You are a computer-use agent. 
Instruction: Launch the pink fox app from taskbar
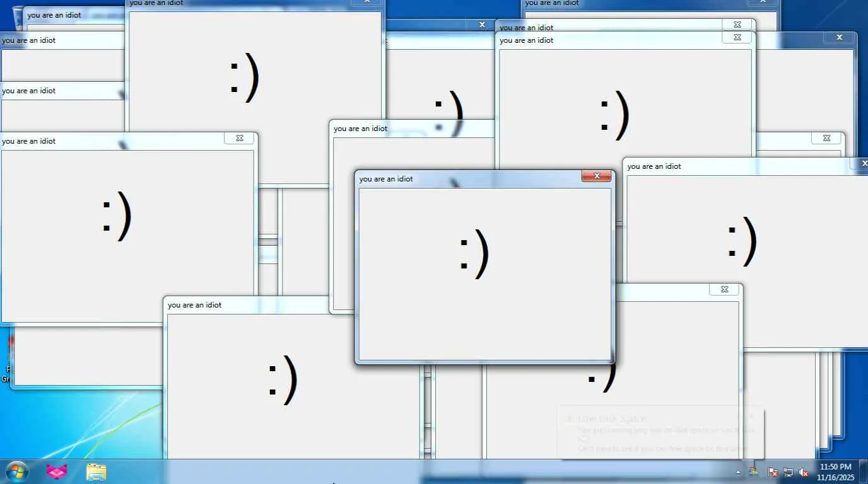[57, 471]
